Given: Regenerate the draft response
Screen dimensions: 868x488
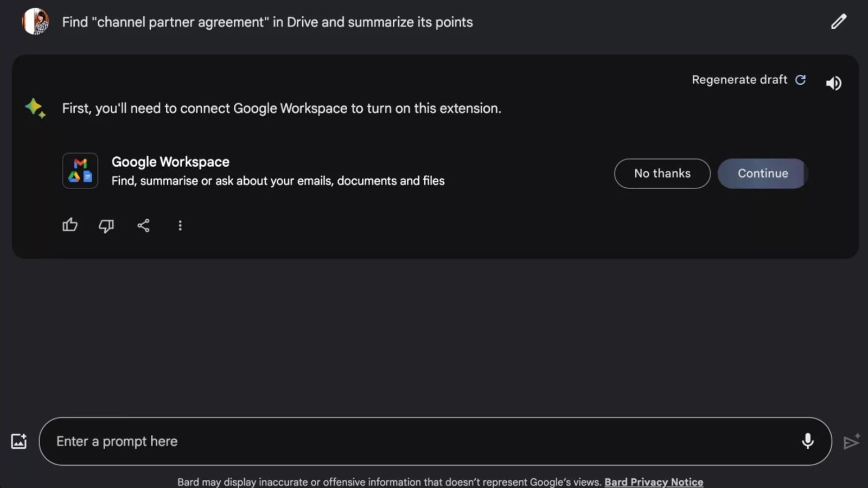Looking at the screenshot, I should coord(748,80).
